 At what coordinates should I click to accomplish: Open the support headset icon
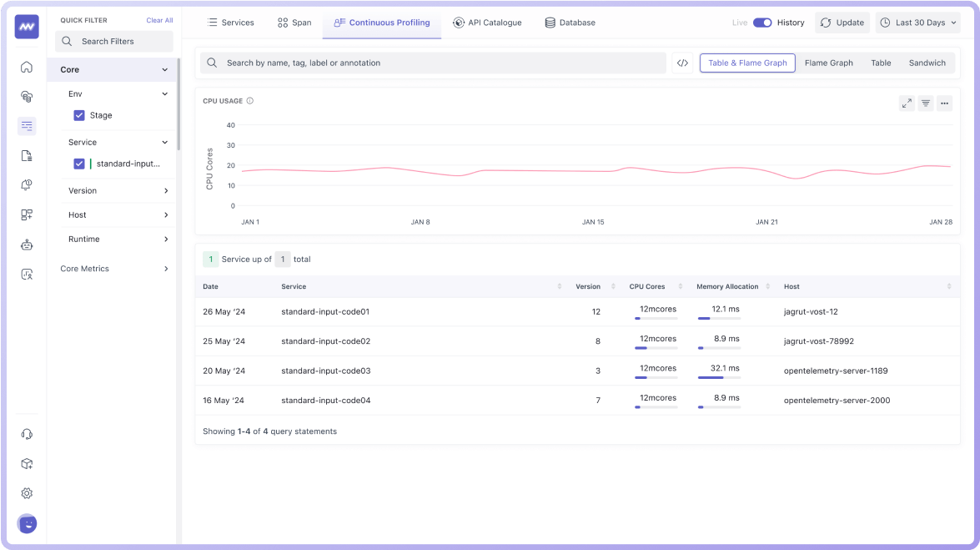pos(27,434)
